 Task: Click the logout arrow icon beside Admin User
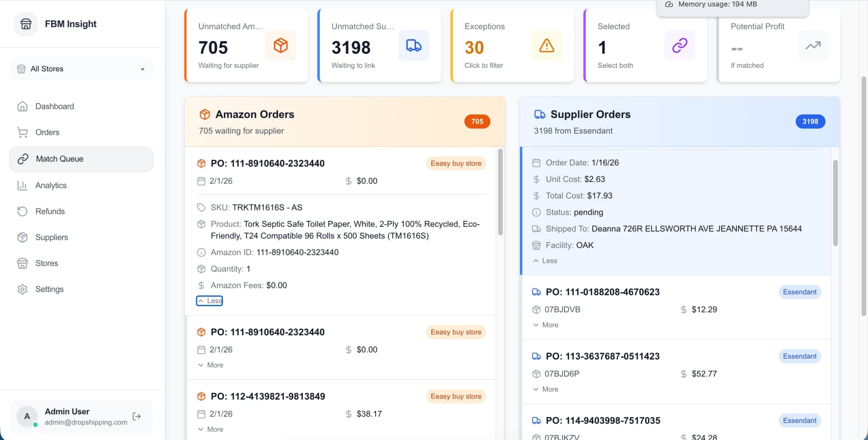137,417
